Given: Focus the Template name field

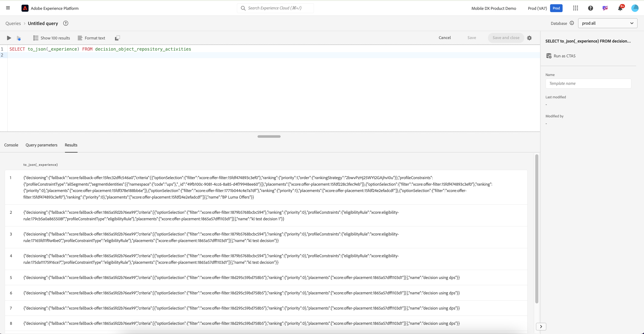Looking at the screenshot, I should 588,83.
